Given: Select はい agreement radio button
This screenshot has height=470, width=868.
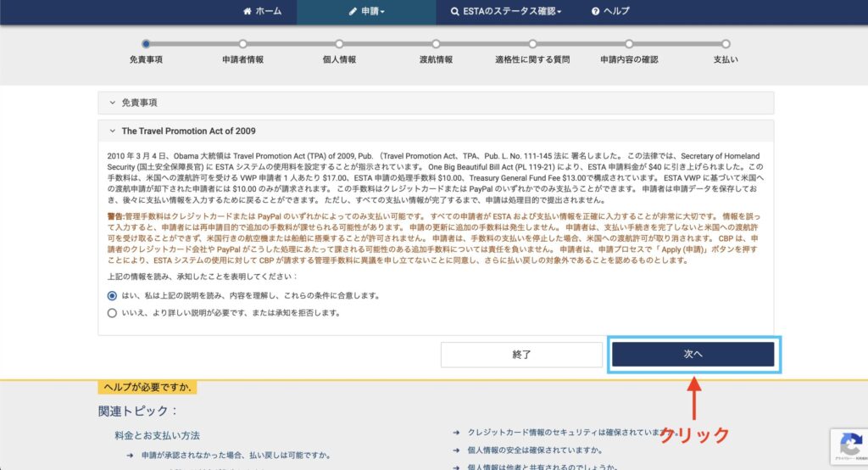Looking at the screenshot, I should tap(112, 296).
